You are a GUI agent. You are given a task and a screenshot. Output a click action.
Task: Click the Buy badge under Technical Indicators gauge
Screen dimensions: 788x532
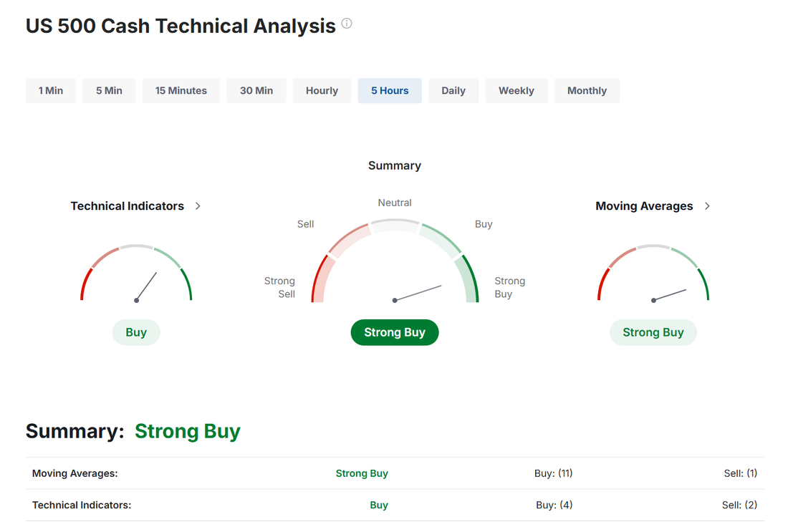pos(136,332)
